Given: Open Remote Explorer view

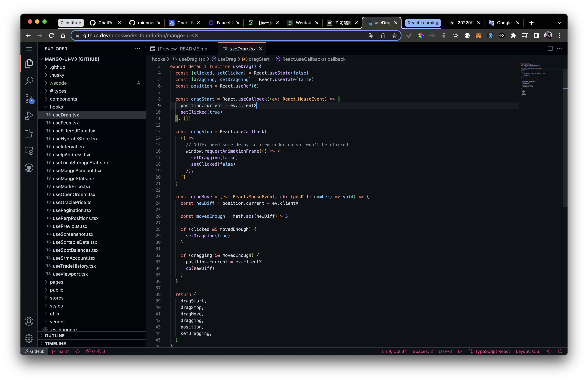Looking at the screenshot, I should 29,151.
